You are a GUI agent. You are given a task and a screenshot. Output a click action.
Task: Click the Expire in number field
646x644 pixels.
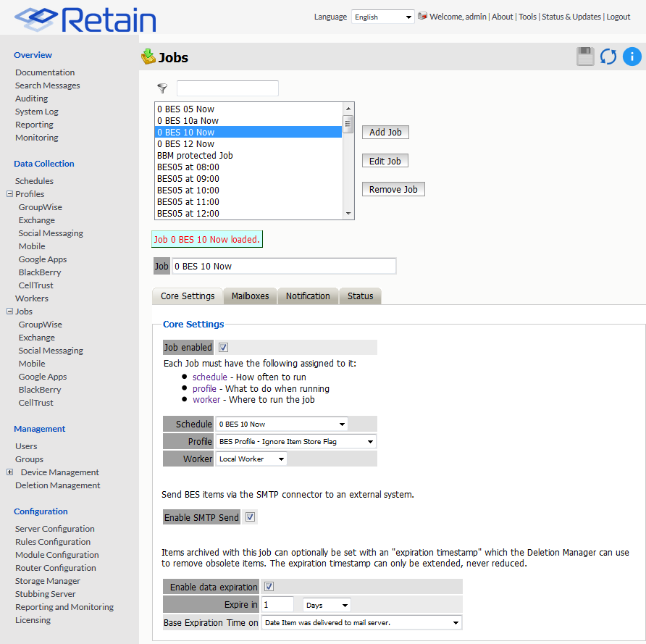277,604
